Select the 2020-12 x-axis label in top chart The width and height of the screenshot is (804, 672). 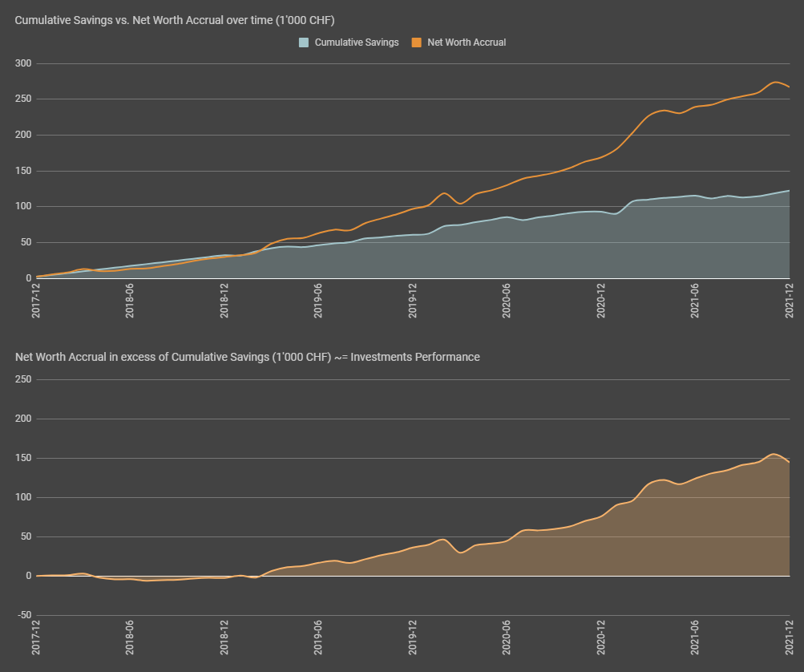601,301
